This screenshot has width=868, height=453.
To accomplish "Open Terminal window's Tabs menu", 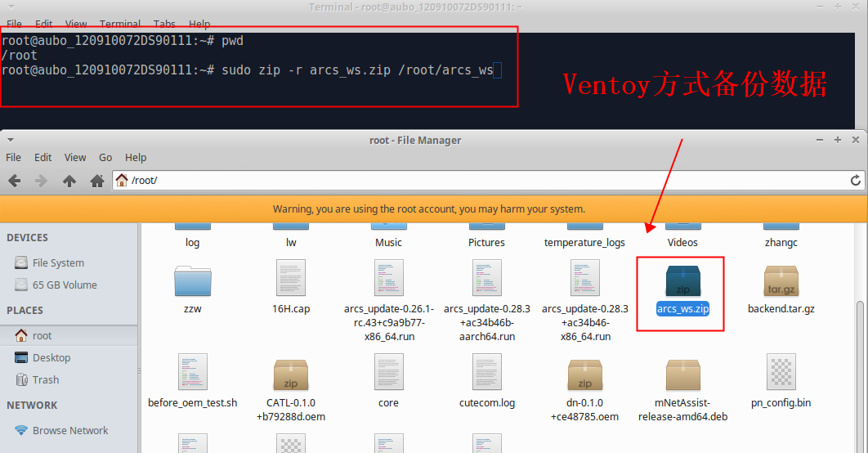I will 164,24.
